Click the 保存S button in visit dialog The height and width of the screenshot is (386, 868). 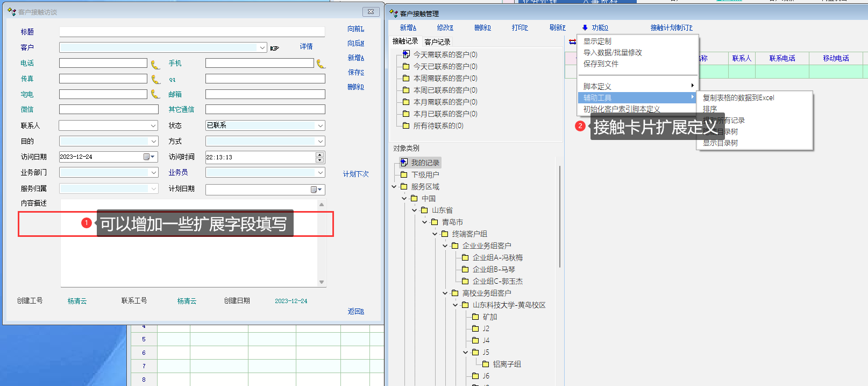click(355, 72)
